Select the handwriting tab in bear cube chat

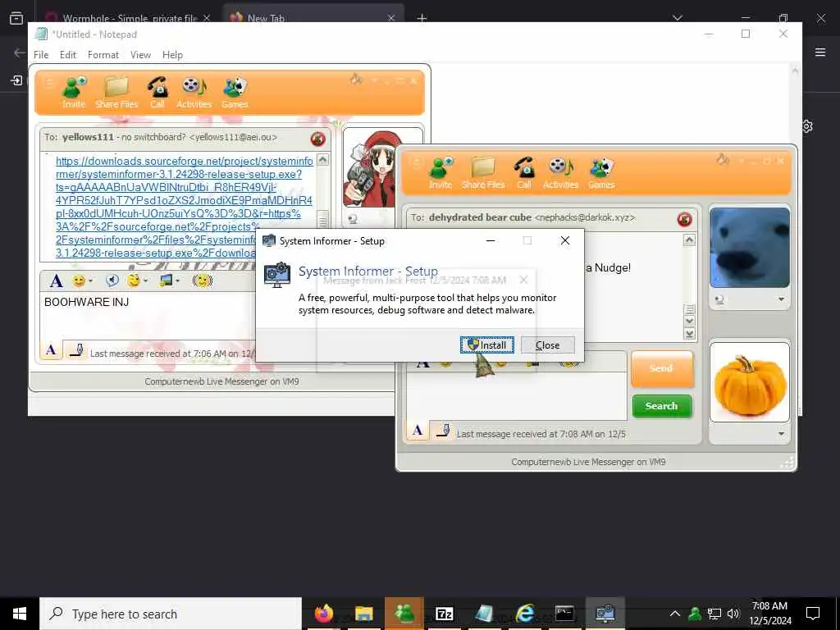click(x=442, y=431)
